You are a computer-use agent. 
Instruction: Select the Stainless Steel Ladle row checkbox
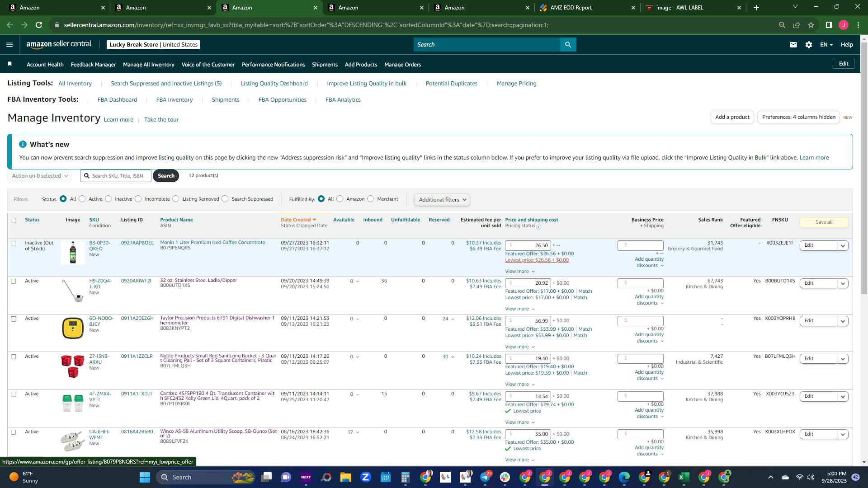(x=14, y=281)
